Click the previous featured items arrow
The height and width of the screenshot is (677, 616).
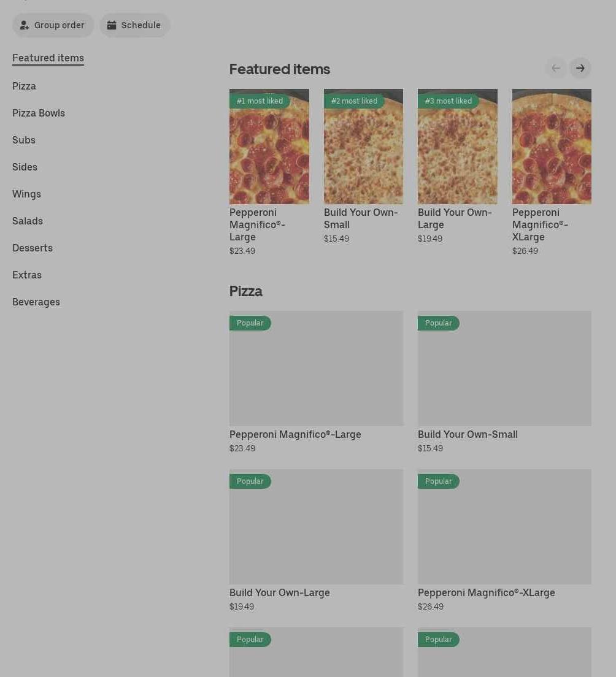click(556, 68)
